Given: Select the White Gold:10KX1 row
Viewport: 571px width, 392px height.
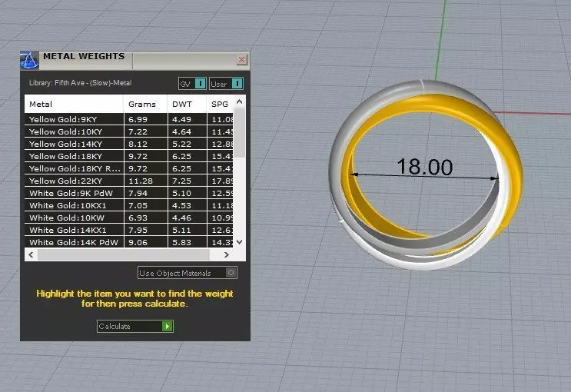Looking at the screenshot, I should 129,205.
